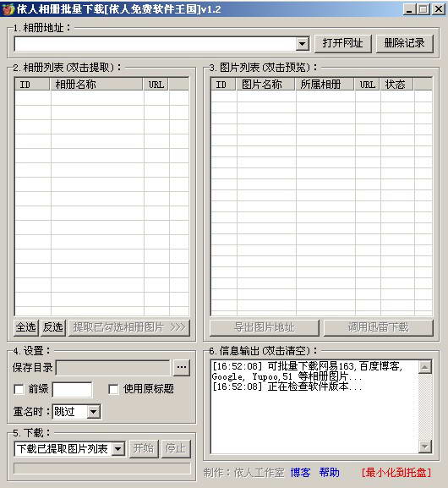This screenshot has height=488, width=448.
Task: Open the album address dropdown arrow
Action: [302, 44]
